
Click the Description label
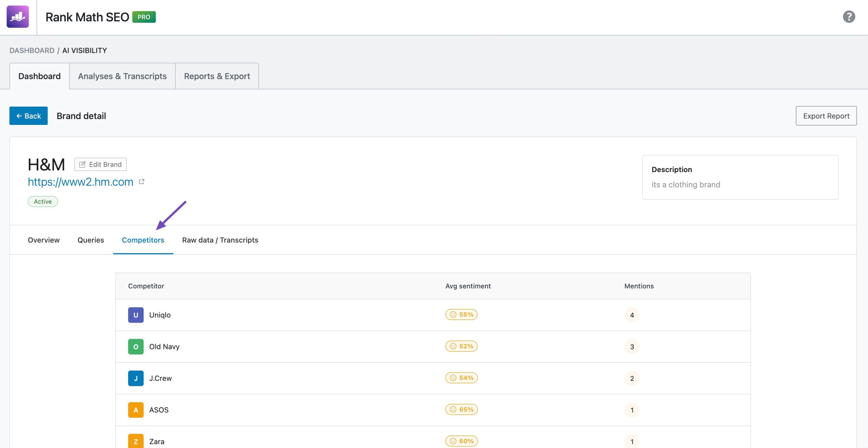(x=671, y=169)
